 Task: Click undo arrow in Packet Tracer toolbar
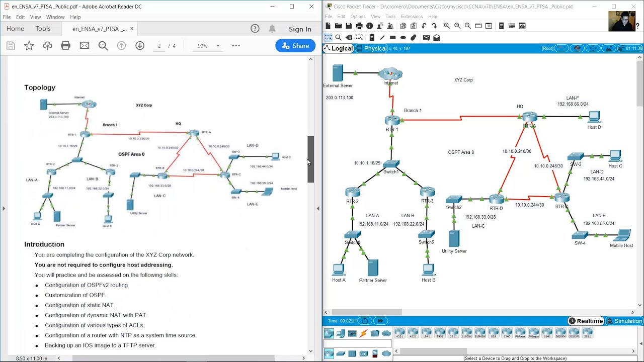pyautogui.click(x=424, y=26)
